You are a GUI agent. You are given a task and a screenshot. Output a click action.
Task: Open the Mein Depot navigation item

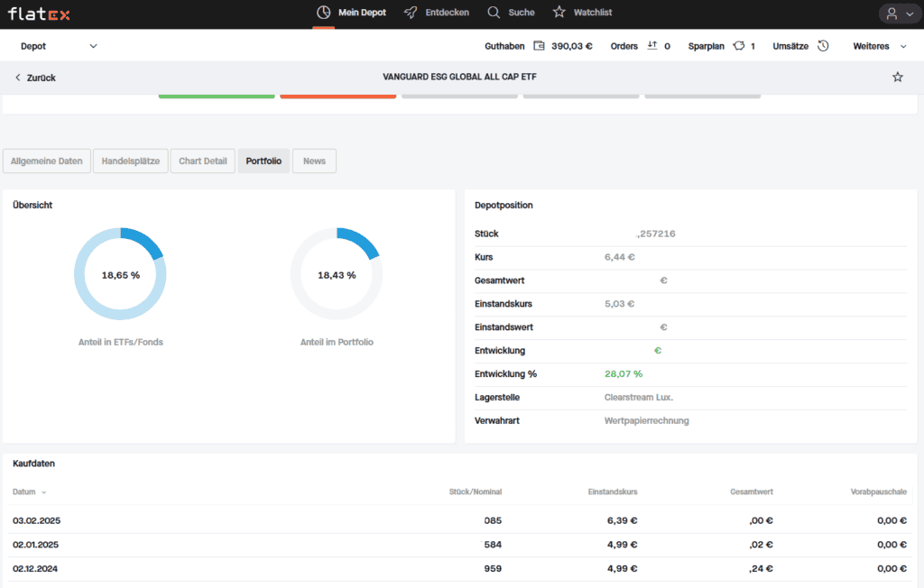pos(351,13)
